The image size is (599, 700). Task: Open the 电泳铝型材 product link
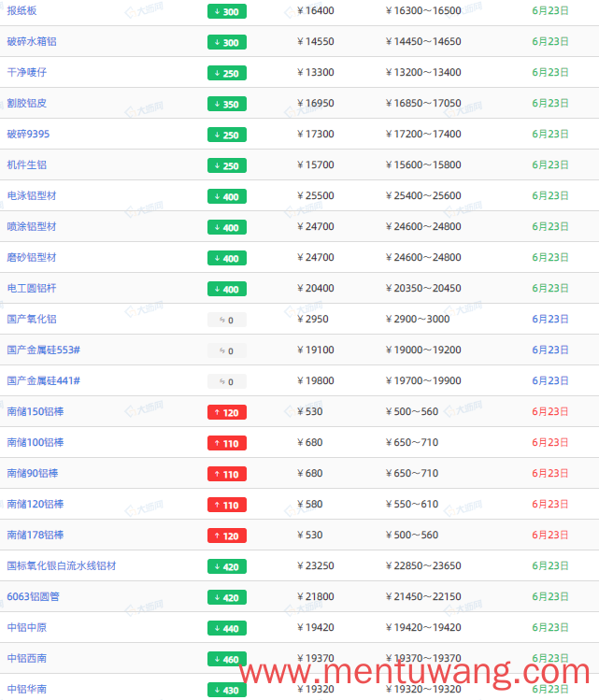point(32,195)
